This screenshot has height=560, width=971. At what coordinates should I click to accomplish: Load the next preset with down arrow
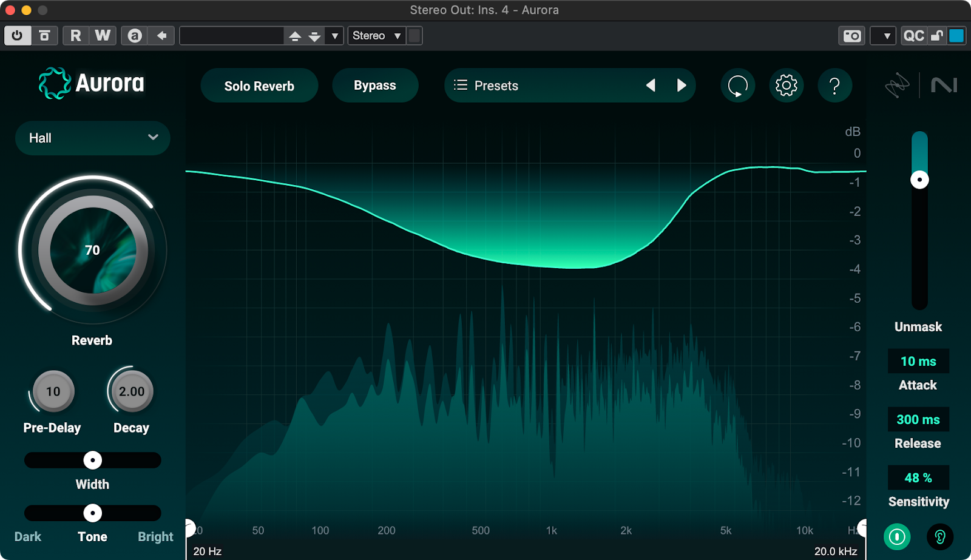click(x=314, y=36)
